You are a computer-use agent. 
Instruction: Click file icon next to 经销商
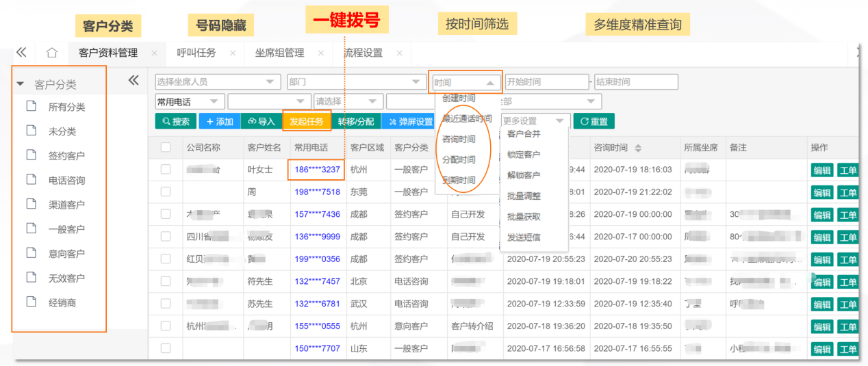[x=31, y=302]
